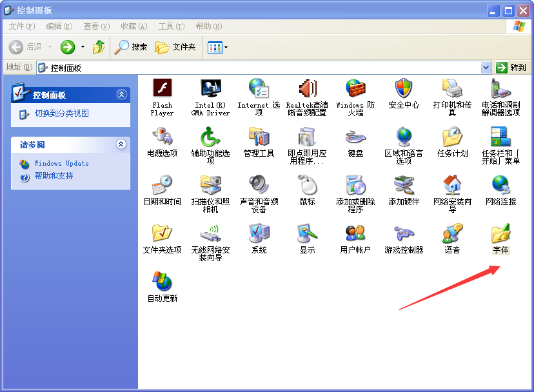Open 鼠标 icon
The height and width of the screenshot is (392, 534).
click(307, 184)
